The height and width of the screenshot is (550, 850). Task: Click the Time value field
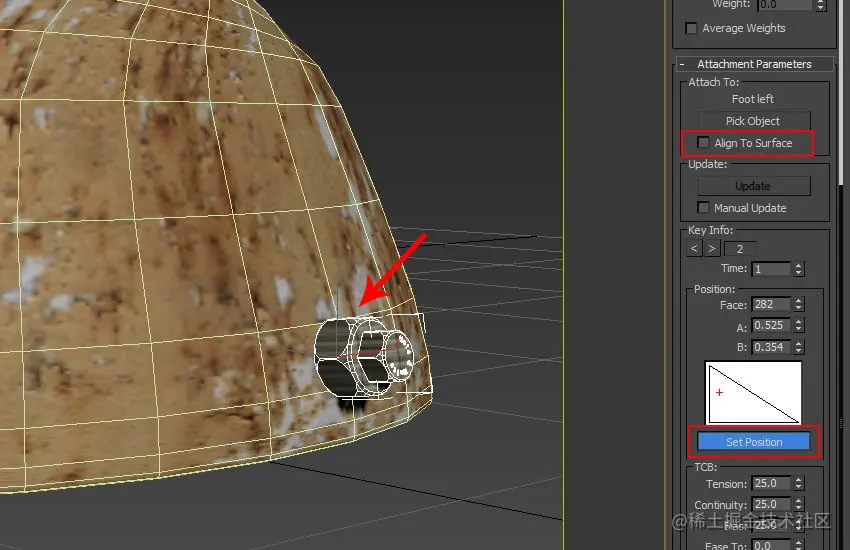(771, 269)
